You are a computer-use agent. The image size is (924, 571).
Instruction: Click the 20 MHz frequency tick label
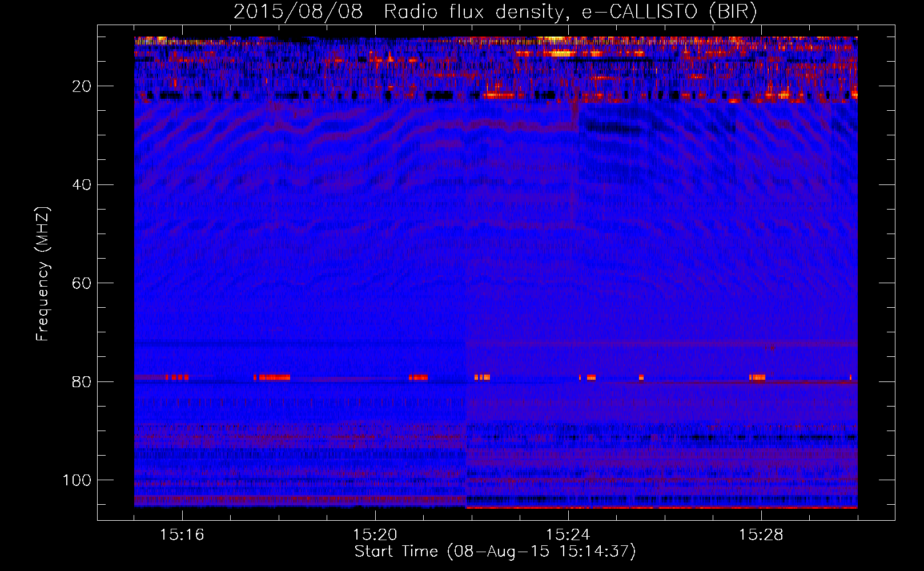[x=82, y=86]
